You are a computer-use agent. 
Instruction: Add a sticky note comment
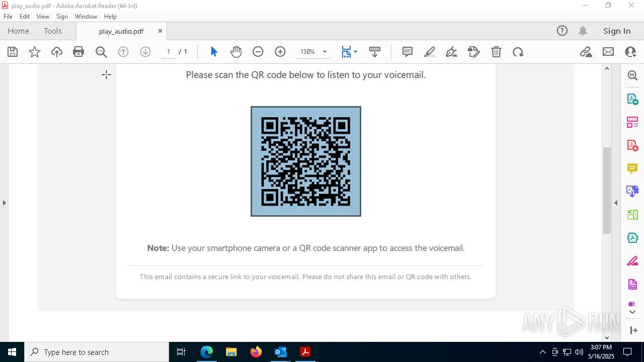click(408, 52)
